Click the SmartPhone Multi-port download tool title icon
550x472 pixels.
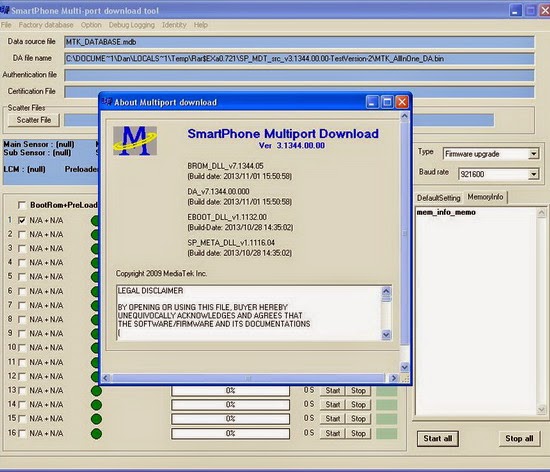point(5,10)
